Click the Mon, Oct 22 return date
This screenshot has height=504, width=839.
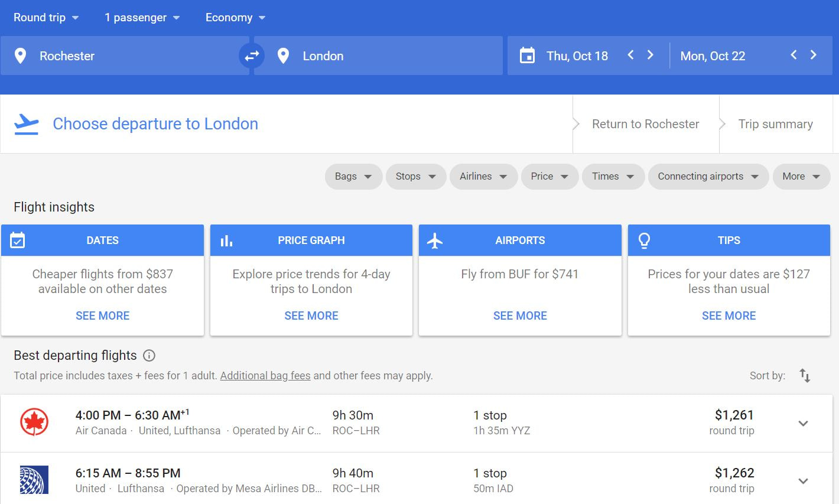713,56
